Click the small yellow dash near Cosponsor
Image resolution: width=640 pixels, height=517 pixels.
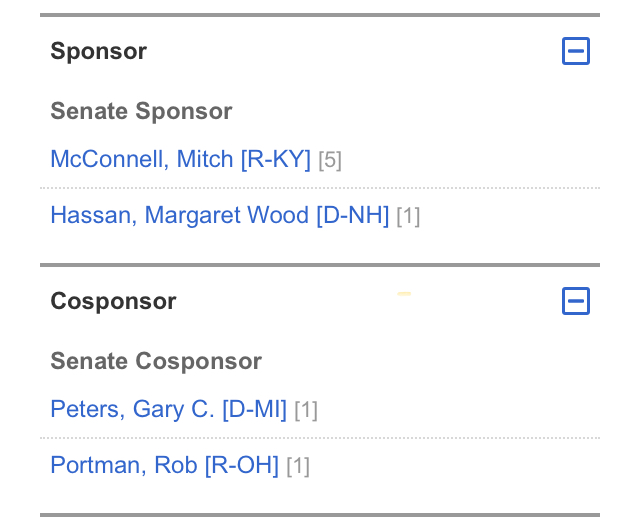pyautogui.click(x=404, y=294)
